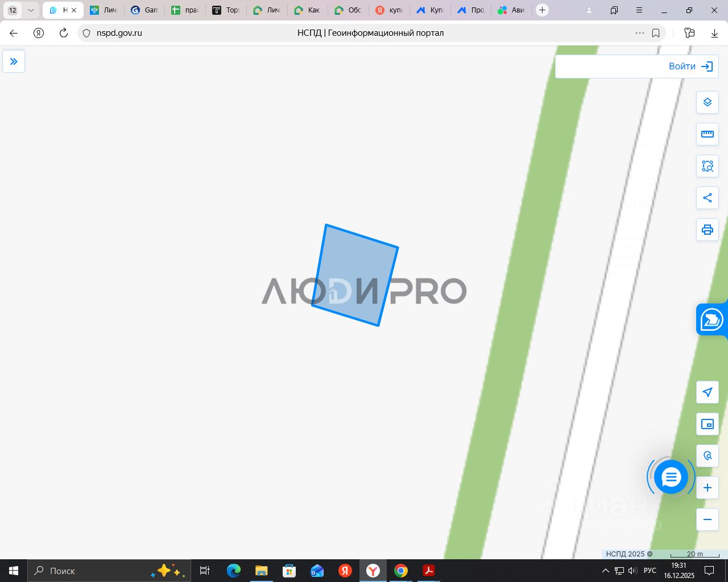Image resolution: width=728 pixels, height=582 pixels.
Task: Open File Explorer from taskbar
Action: (261, 571)
